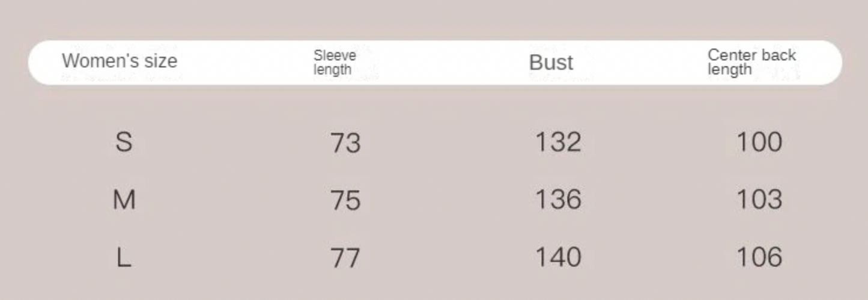Screen dimensions: 868x300
Task: Click the Bust column header
Action: click(551, 63)
